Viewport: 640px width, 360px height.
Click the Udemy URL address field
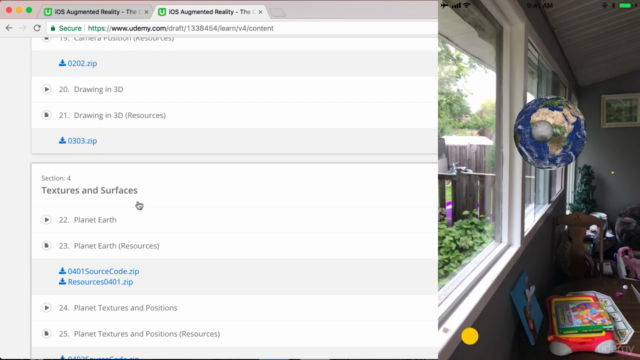tap(181, 28)
